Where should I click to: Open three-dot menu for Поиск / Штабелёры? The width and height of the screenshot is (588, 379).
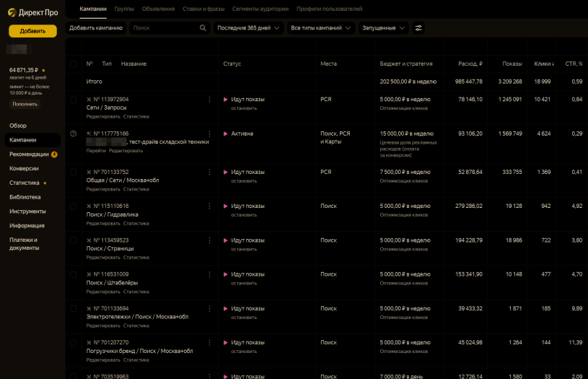[210, 274]
